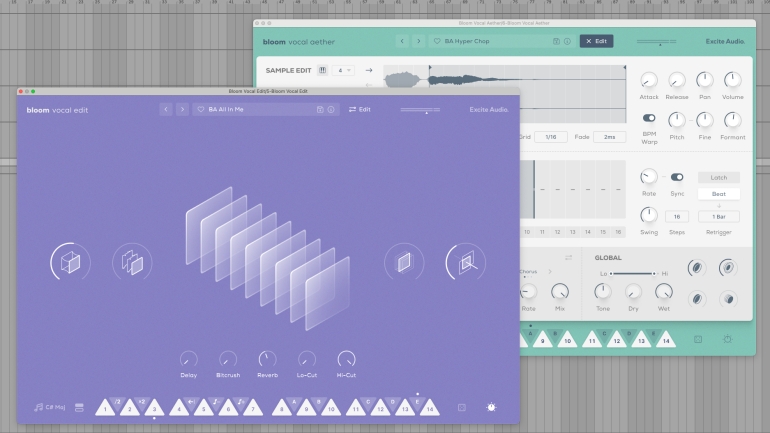This screenshot has height=433, width=770.
Task: Go to next effect after Chorus
Action: pyautogui.click(x=550, y=271)
